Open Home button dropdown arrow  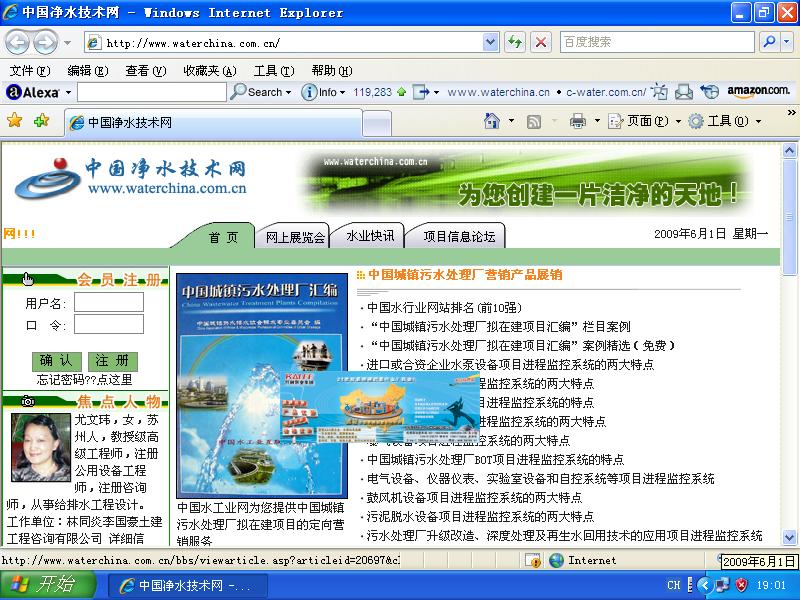pyautogui.click(x=511, y=121)
